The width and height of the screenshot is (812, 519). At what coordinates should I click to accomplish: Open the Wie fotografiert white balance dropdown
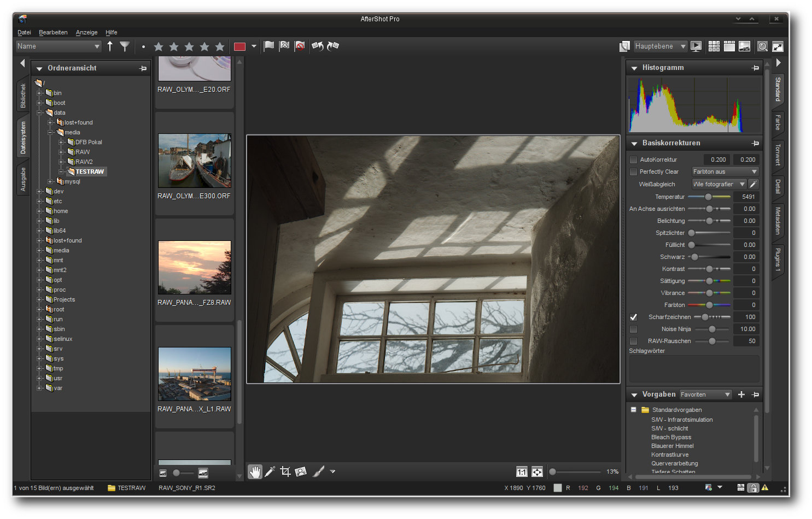pos(719,184)
